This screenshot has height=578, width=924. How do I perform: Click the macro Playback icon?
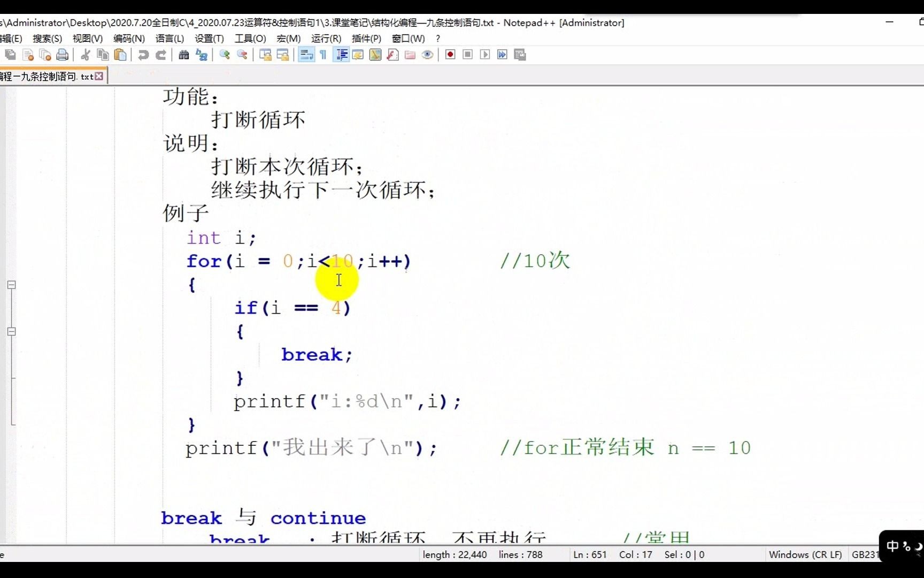[485, 55]
